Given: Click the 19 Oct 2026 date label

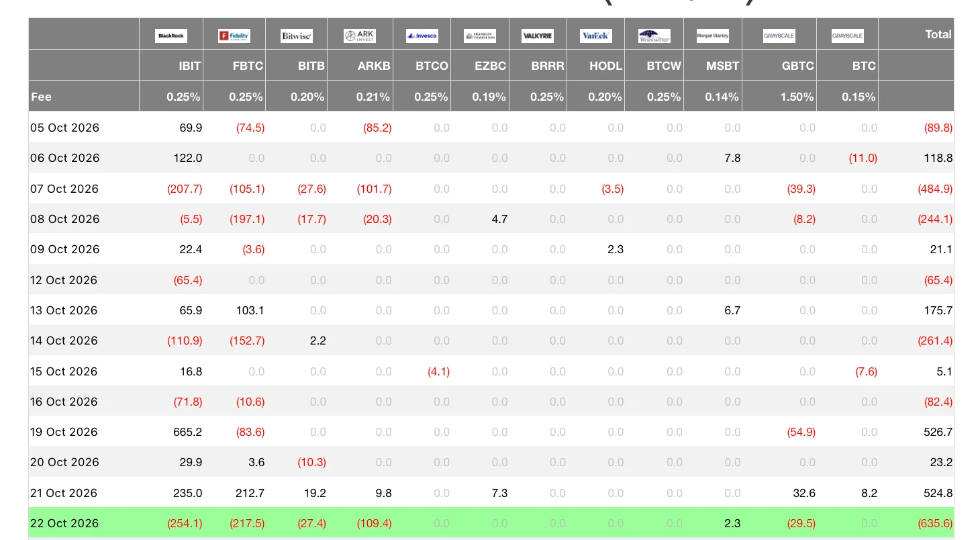Looking at the screenshot, I should coord(64,432).
